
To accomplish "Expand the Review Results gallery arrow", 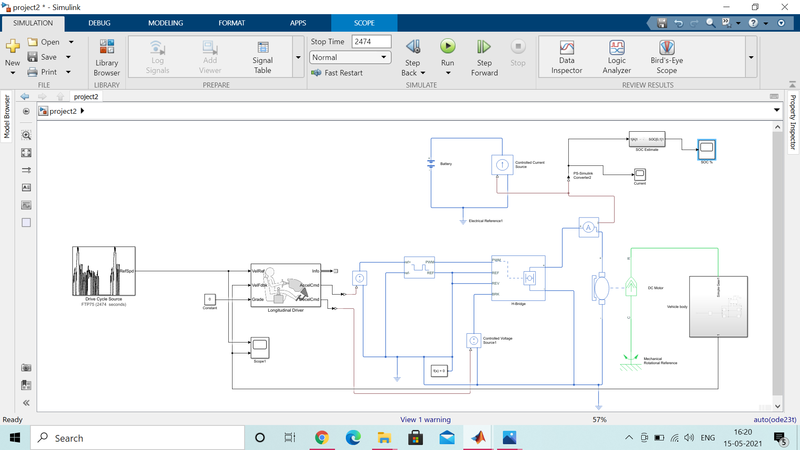I will click(x=751, y=57).
